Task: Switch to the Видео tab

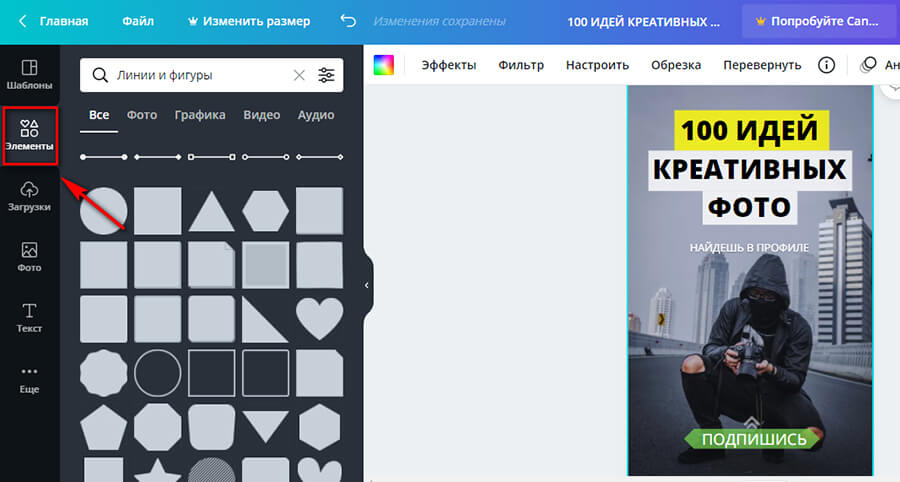Action: (x=261, y=115)
